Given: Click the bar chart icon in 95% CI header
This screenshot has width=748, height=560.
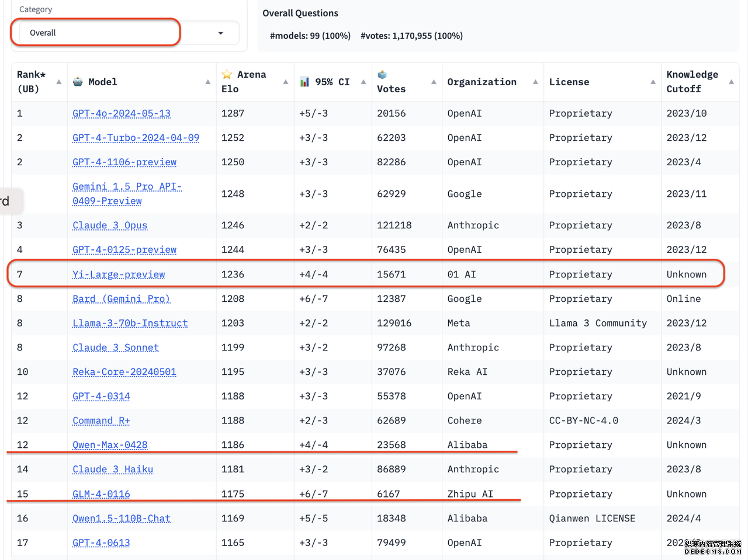Looking at the screenshot, I should click(x=304, y=82).
